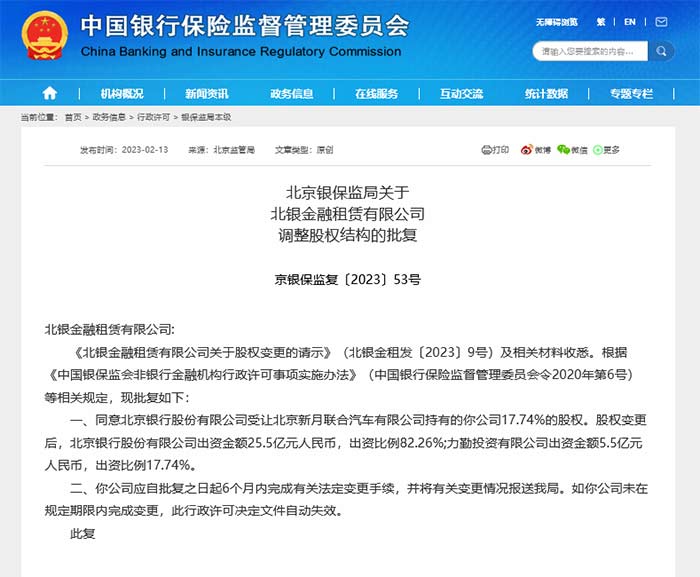This screenshot has height=577, width=700.
Task: Switch to English EN version
Action: pyautogui.click(x=629, y=22)
